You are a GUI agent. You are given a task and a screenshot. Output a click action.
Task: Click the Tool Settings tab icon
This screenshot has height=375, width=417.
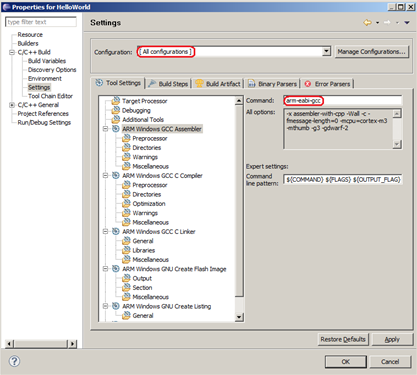click(99, 83)
